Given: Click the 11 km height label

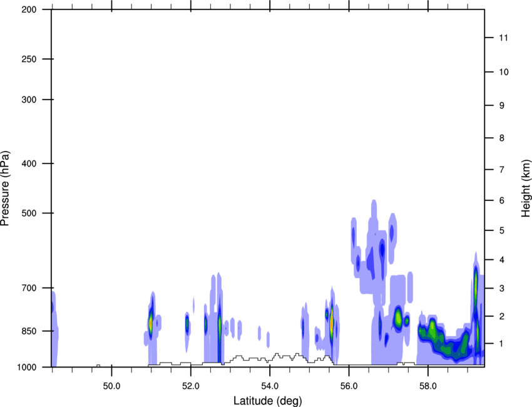Looking at the screenshot, I should point(504,38).
